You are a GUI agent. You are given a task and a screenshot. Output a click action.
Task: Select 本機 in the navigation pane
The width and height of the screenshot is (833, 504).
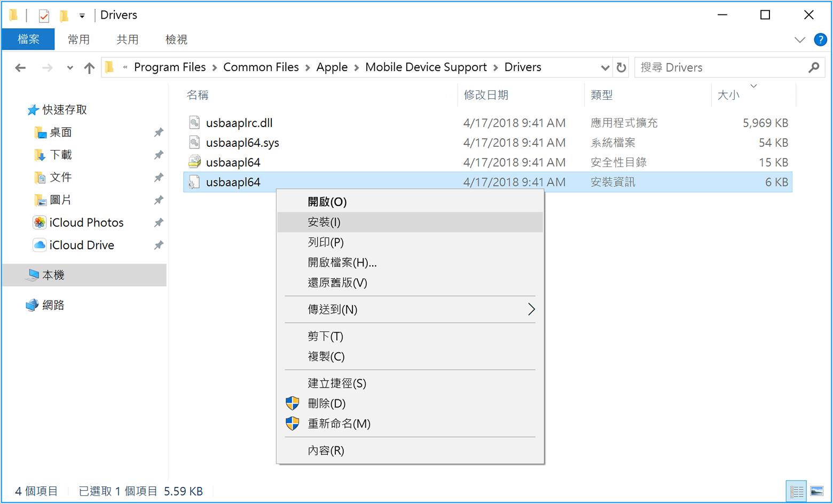point(85,275)
